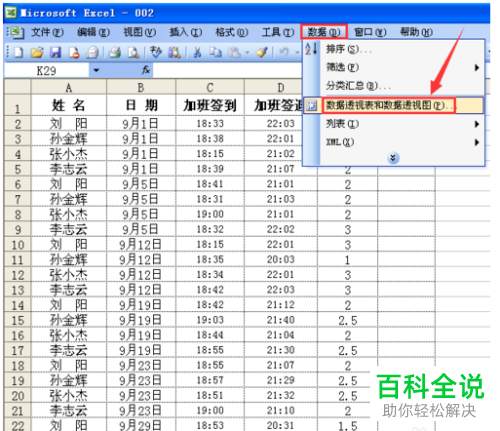Expand the 筛选(F) submenu arrow
This screenshot has height=431, width=500.
[x=477, y=68]
